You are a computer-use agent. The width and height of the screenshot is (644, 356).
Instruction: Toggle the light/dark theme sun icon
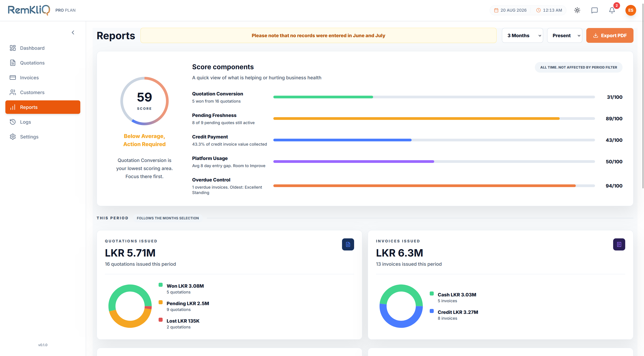pos(577,10)
